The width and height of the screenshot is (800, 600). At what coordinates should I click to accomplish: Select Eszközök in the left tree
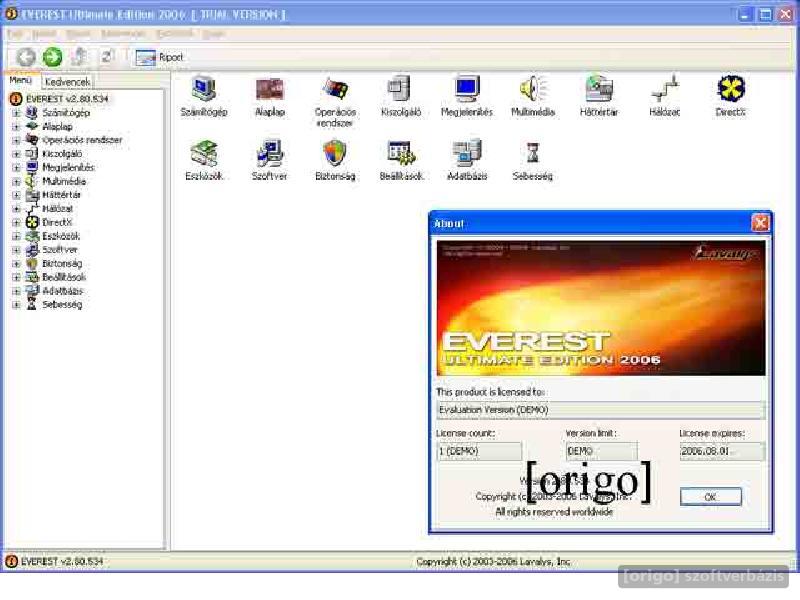point(61,236)
